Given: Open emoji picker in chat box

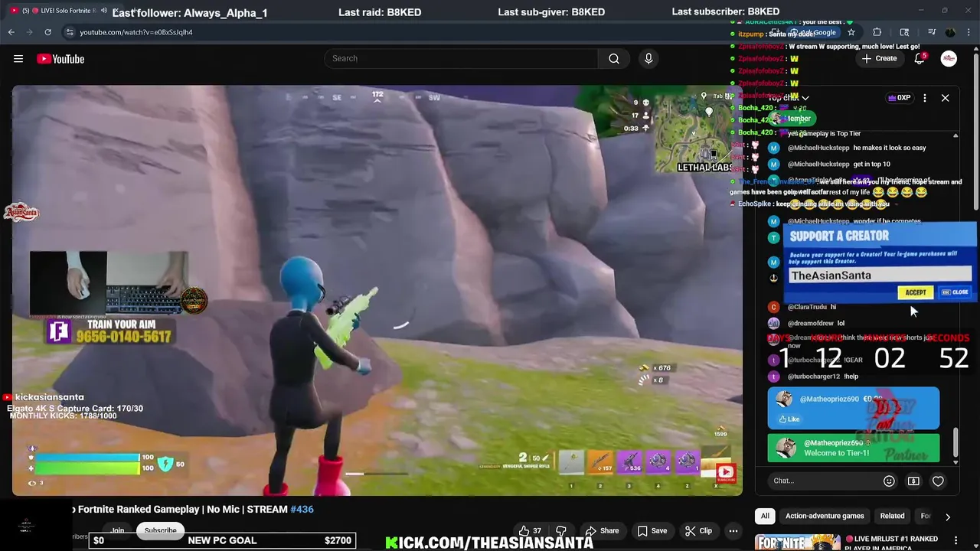Looking at the screenshot, I should click(889, 481).
